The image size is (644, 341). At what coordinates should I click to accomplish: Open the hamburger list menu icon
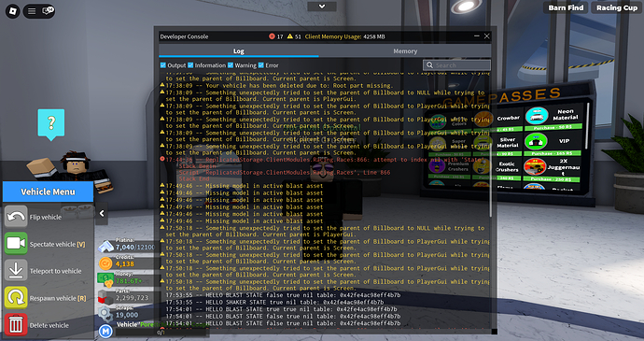(x=32, y=11)
